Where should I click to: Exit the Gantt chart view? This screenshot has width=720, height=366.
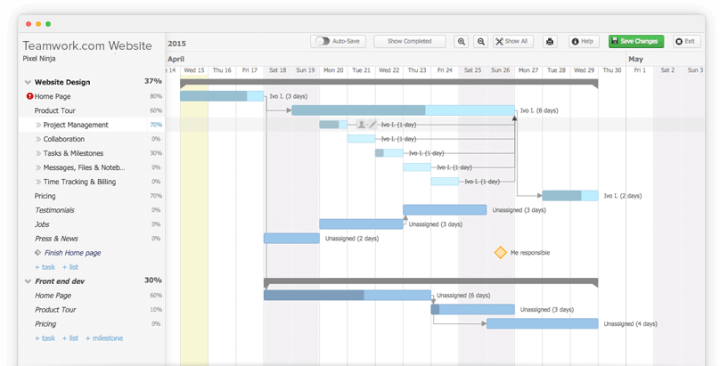coord(686,41)
